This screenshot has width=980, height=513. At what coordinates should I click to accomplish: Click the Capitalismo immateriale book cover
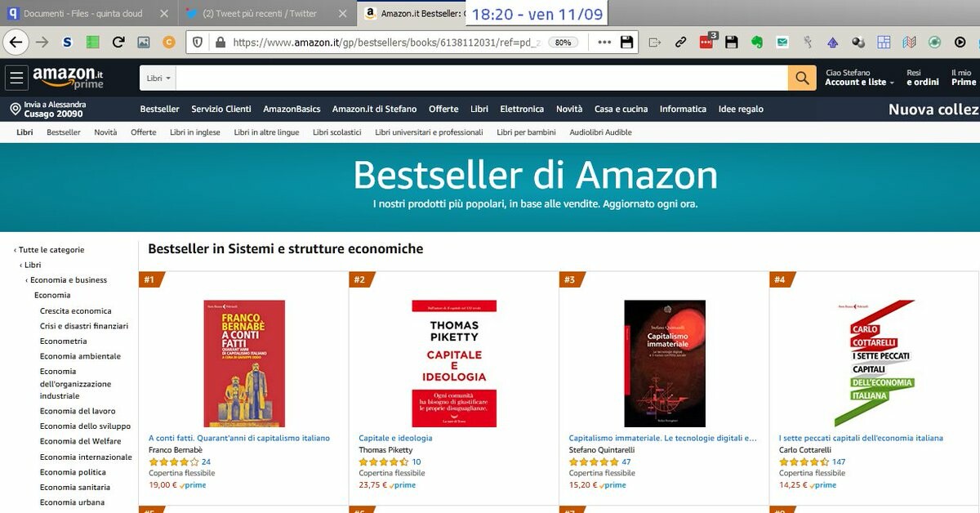point(665,364)
